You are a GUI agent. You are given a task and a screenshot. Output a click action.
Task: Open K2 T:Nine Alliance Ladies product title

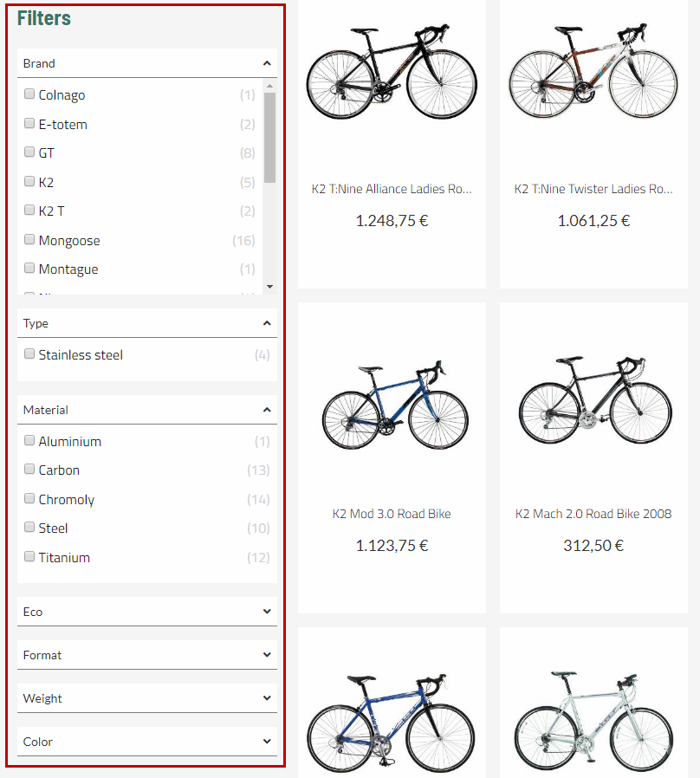pos(392,189)
